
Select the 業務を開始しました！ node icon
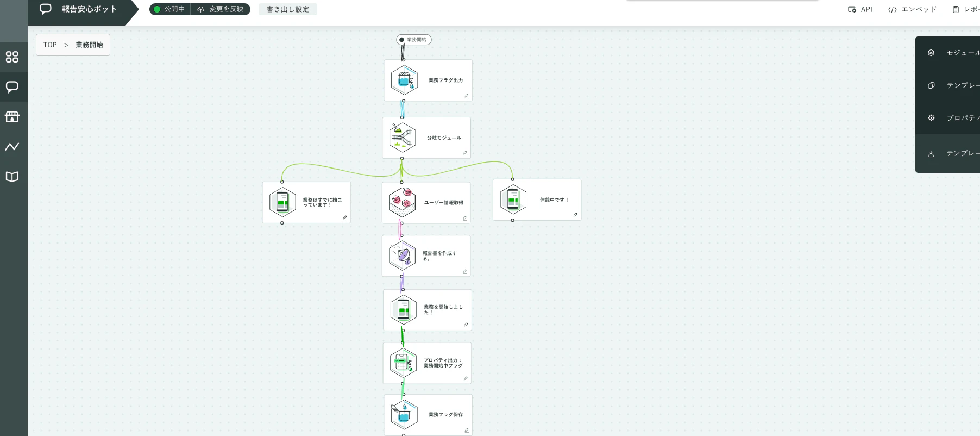tap(403, 309)
